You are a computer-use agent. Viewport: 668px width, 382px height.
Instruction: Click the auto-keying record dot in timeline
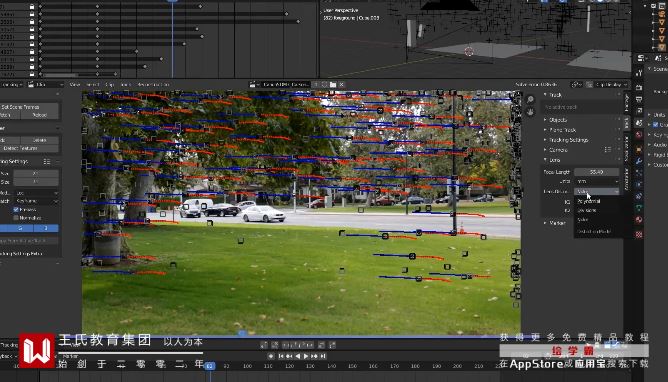tap(271, 356)
